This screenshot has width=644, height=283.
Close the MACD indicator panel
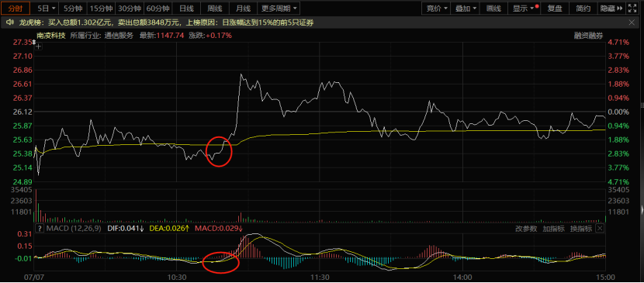coord(600,229)
